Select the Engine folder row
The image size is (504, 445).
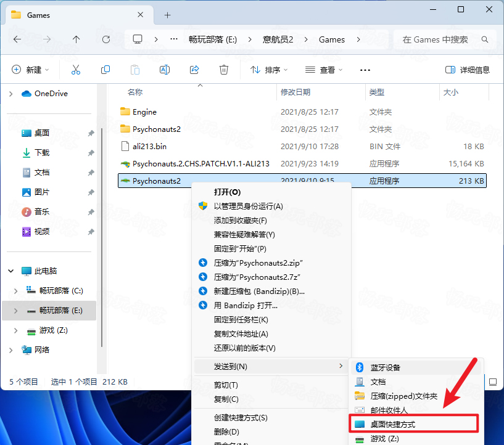click(302, 112)
